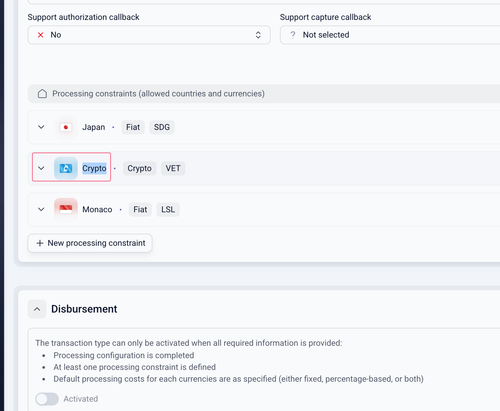Expand the Japan constraint row
This screenshot has width=500, height=411.
pyautogui.click(x=41, y=127)
